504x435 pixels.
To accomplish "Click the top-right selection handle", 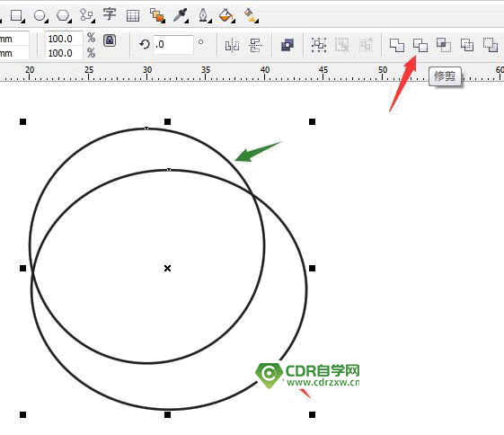I will [x=312, y=122].
